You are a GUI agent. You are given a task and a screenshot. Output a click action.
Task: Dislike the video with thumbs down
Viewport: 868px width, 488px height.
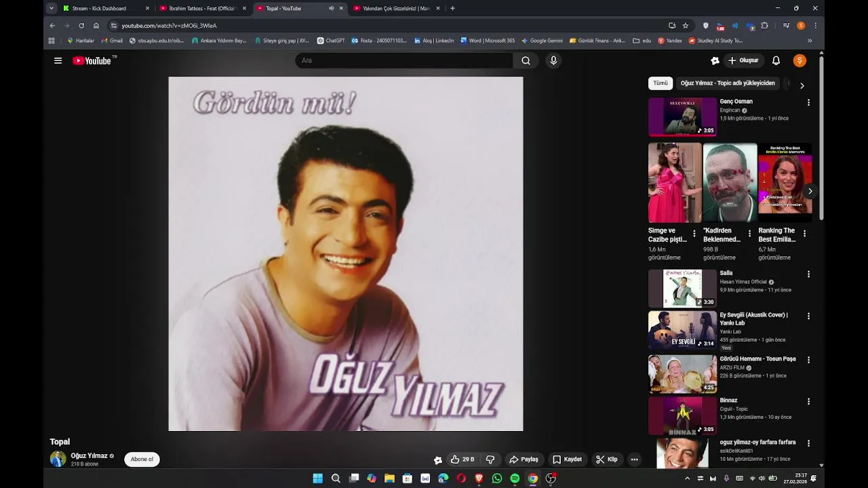tap(490, 460)
